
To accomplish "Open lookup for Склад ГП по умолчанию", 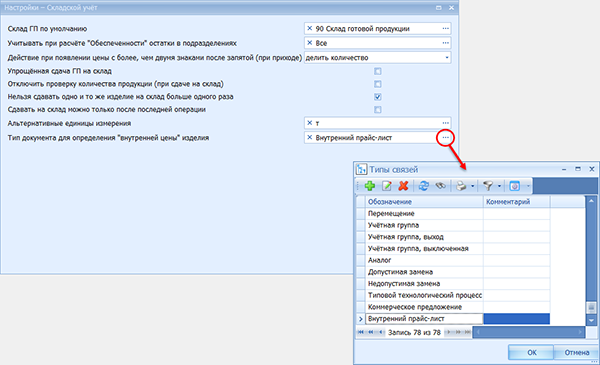I will click(445, 28).
